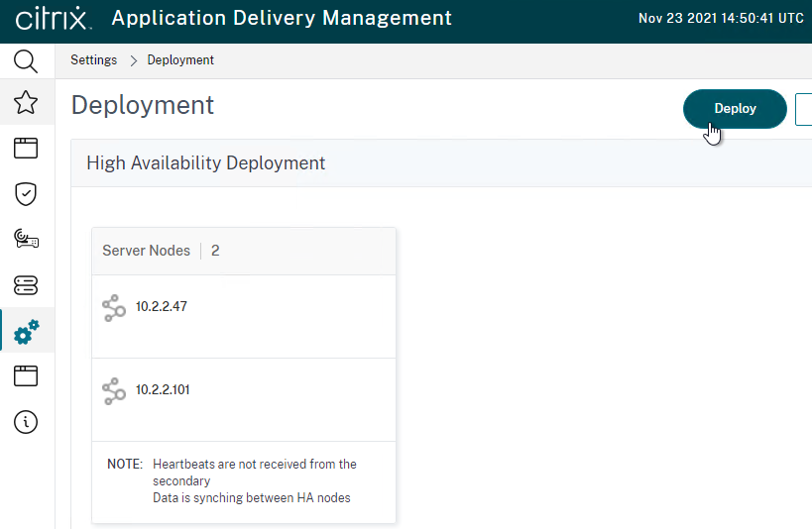Click the Deploy button
Image resolution: width=812 pixels, height=529 pixels.
coord(735,109)
